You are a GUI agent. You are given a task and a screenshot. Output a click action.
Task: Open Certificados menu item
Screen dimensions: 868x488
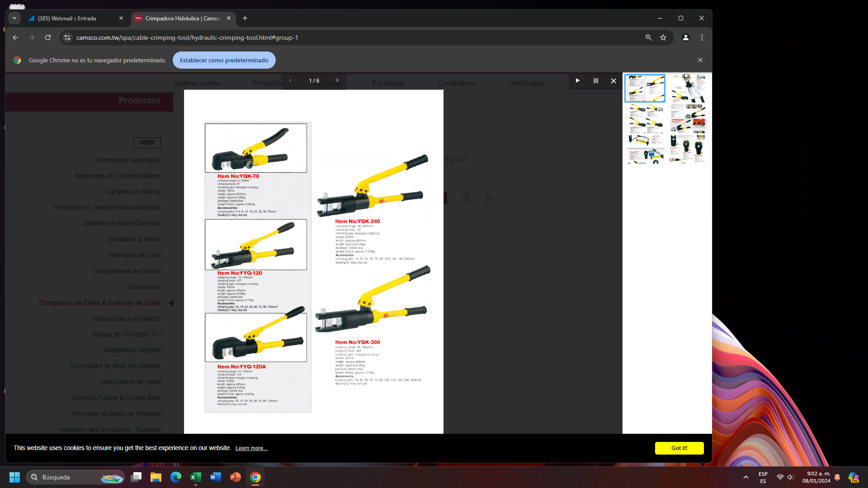[526, 83]
